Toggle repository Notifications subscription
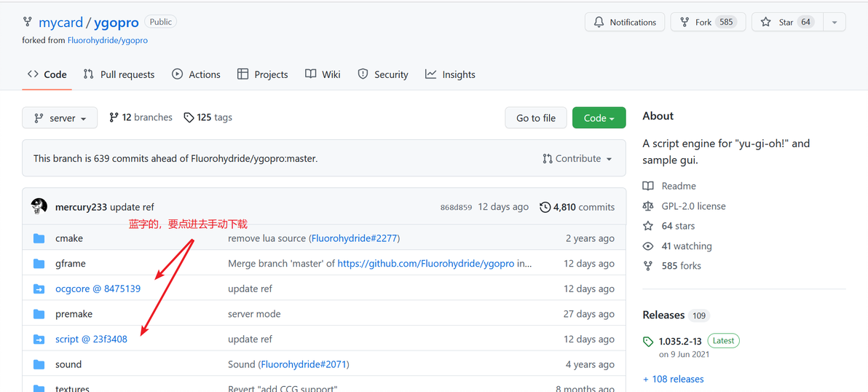This screenshot has width=868, height=392. pyautogui.click(x=625, y=23)
